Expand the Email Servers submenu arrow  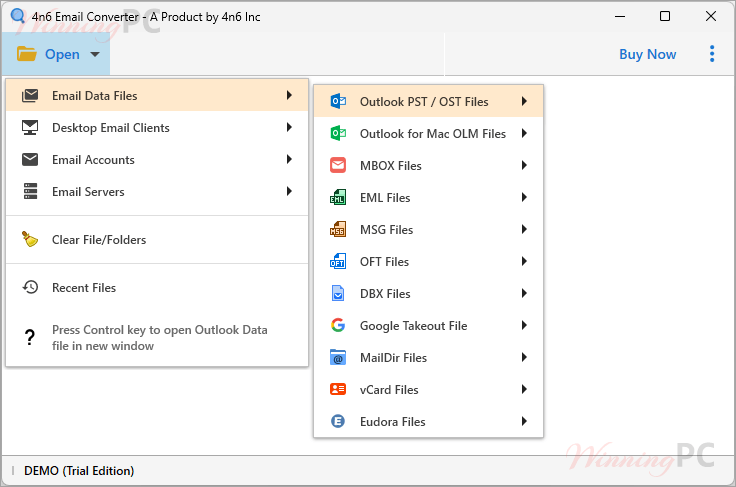pos(289,191)
